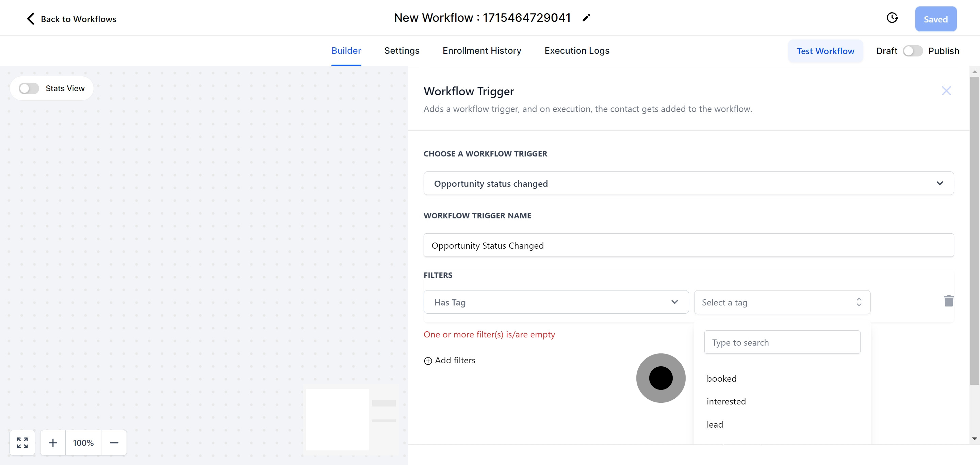The width and height of the screenshot is (980, 465).
Task: Delete the Has Tag filter with trash icon
Action: (948, 301)
